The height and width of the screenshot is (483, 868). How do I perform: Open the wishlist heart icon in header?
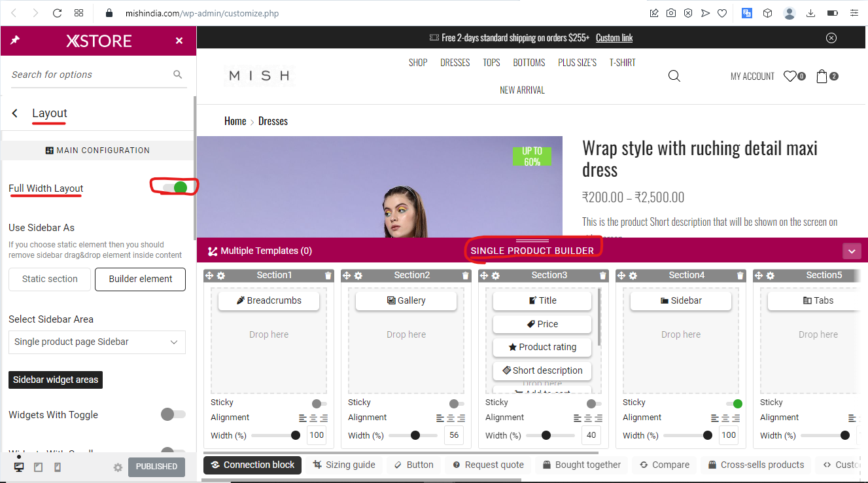pyautogui.click(x=790, y=76)
